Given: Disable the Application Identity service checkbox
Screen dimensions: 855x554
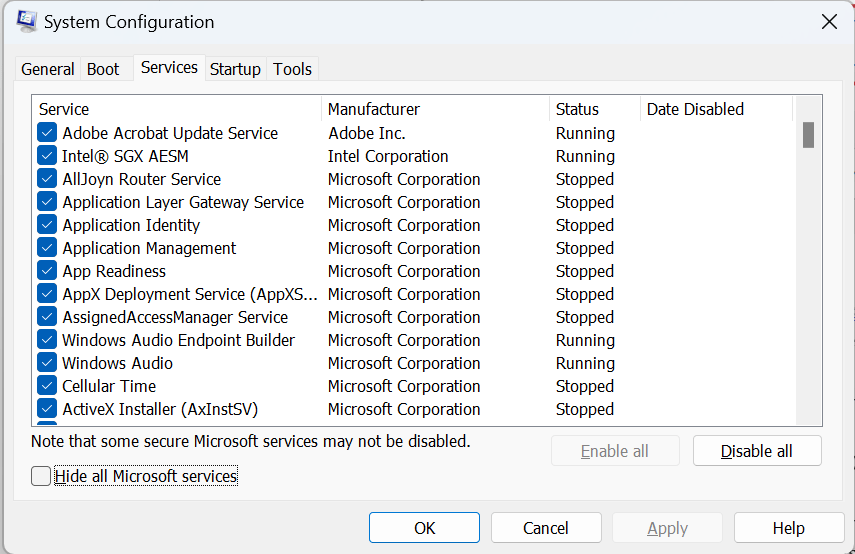Looking at the screenshot, I should click(x=47, y=225).
